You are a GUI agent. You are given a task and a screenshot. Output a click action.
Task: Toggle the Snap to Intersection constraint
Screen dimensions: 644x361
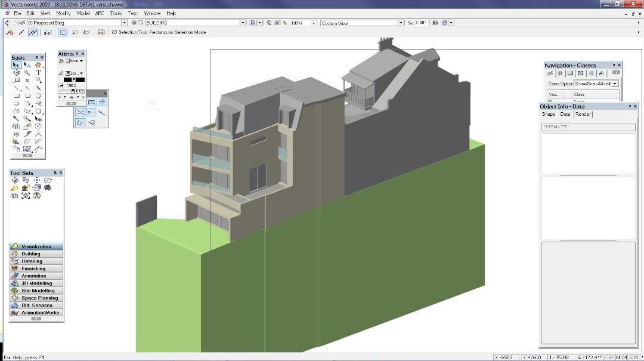(x=80, y=112)
